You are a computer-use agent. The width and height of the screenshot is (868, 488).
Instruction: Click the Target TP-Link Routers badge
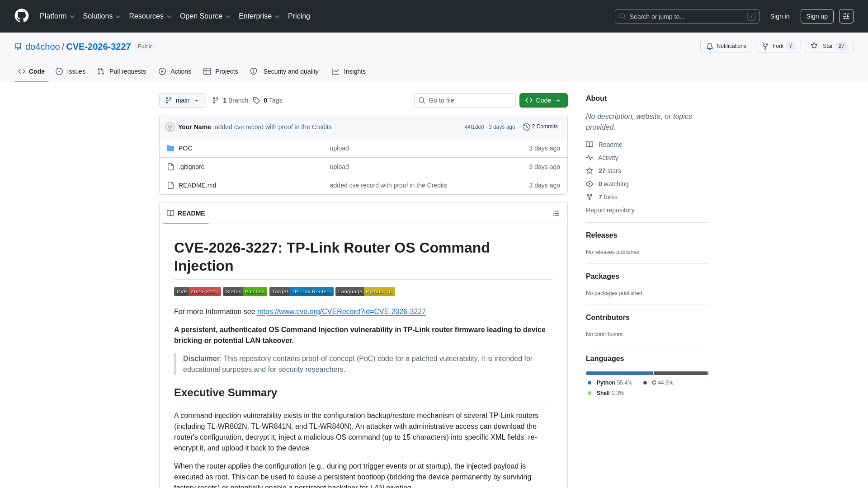point(302,291)
